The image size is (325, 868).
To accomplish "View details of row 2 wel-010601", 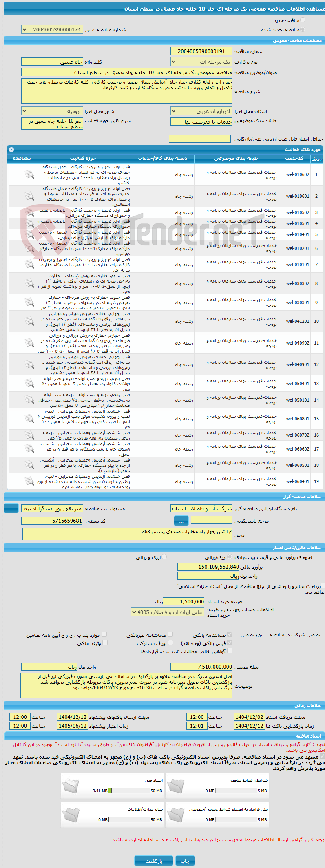I will pyautogui.click(x=29, y=196).
